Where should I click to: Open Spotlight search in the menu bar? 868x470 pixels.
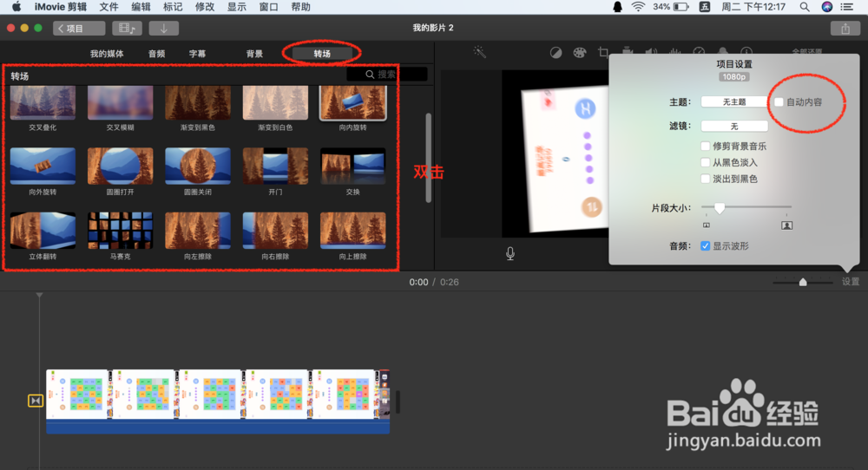tap(805, 7)
